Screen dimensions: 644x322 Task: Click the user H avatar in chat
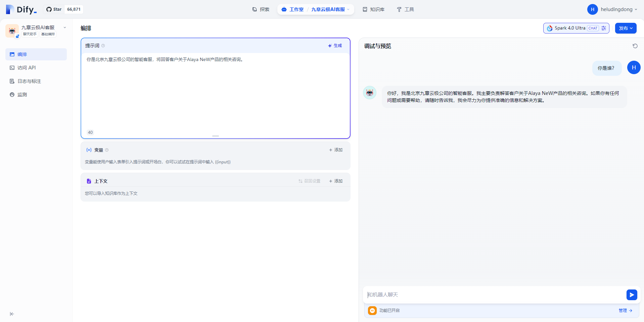(x=634, y=67)
